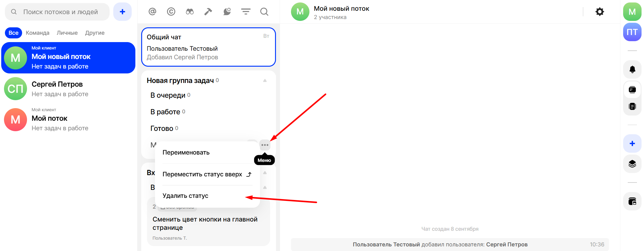This screenshot has height=251, width=644.
Task: Click the binoculars icon in toolbar
Action: point(190,12)
